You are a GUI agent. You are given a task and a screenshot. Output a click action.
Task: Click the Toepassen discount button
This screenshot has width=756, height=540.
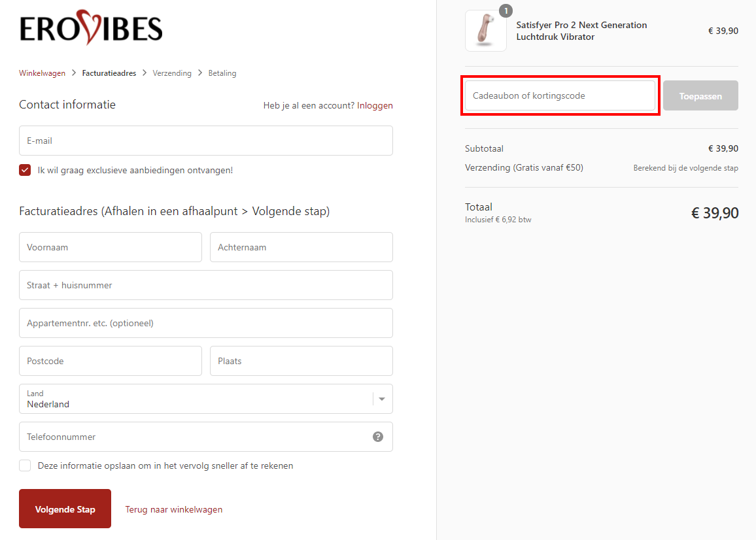[x=700, y=95]
